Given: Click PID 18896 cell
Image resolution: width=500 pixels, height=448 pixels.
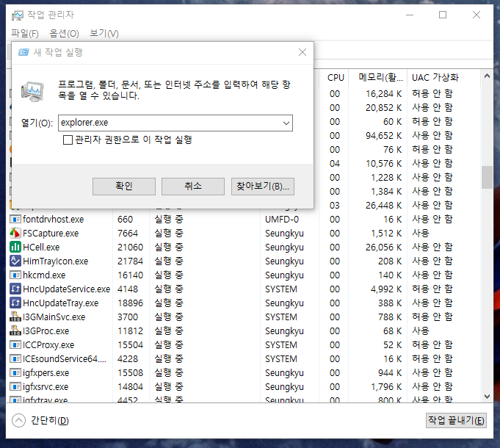Looking at the screenshot, I should (x=131, y=303).
